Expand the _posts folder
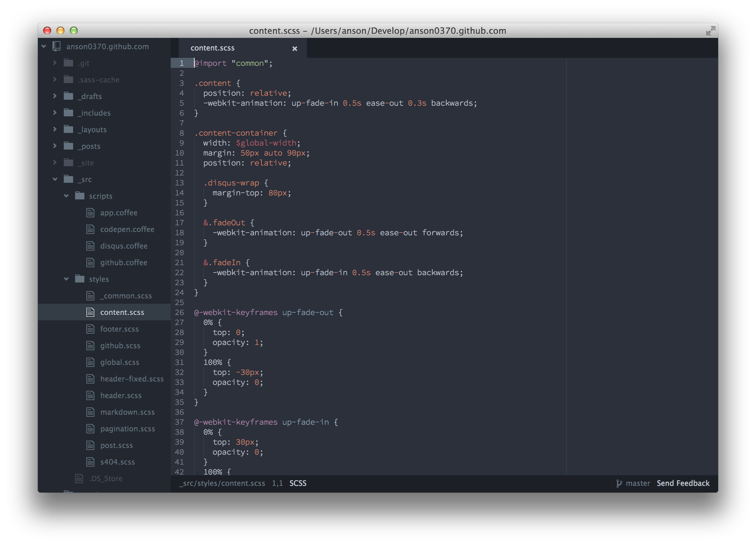 coord(55,146)
